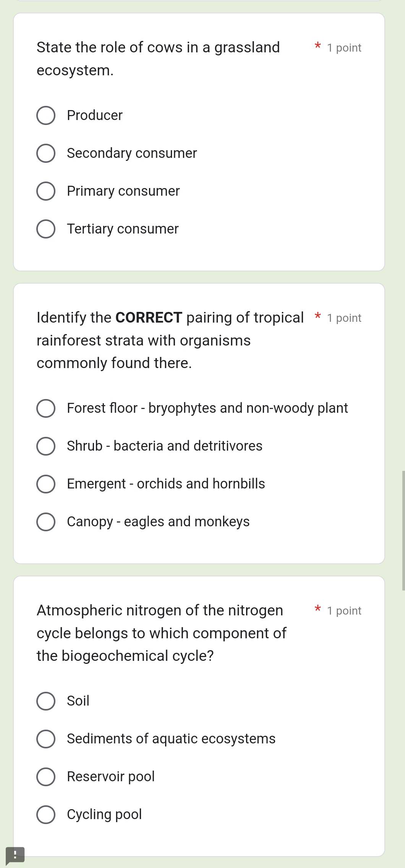Open the report problem icon bottom left
The image size is (405, 868).
point(15,855)
